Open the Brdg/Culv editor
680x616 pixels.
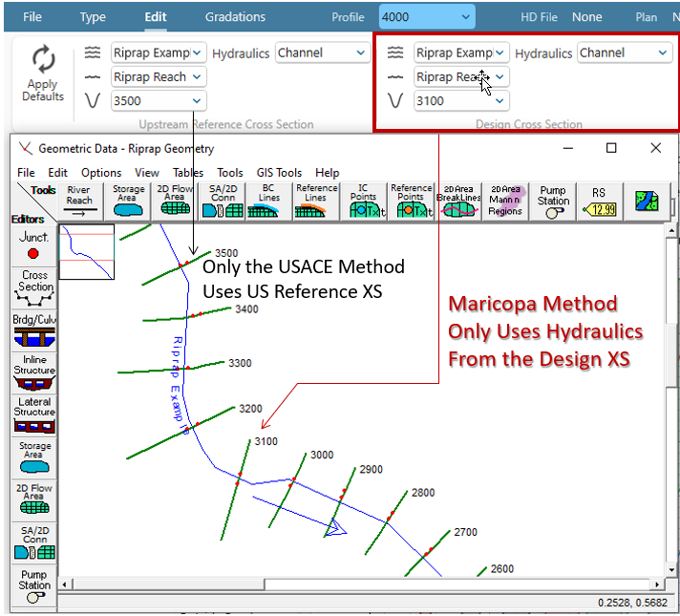pyautogui.click(x=34, y=330)
